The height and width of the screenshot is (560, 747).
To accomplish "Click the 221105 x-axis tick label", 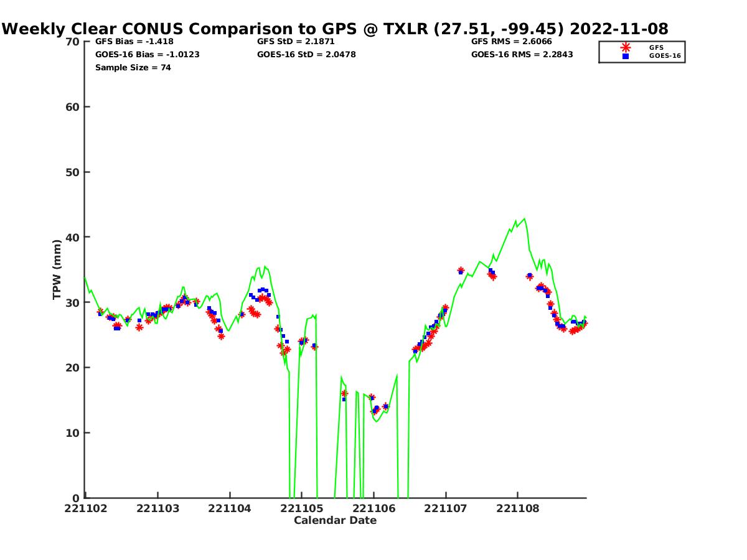I will tap(301, 508).
